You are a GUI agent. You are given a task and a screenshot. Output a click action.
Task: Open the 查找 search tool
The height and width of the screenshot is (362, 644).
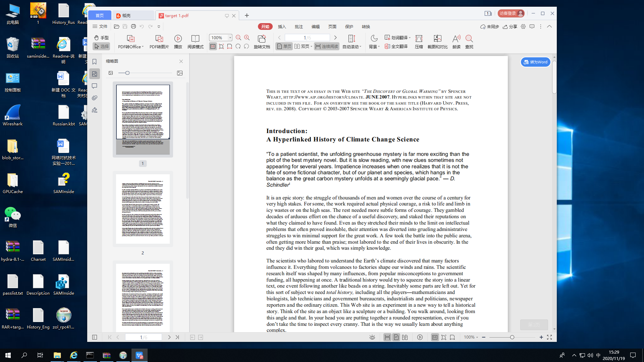(x=469, y=39)
